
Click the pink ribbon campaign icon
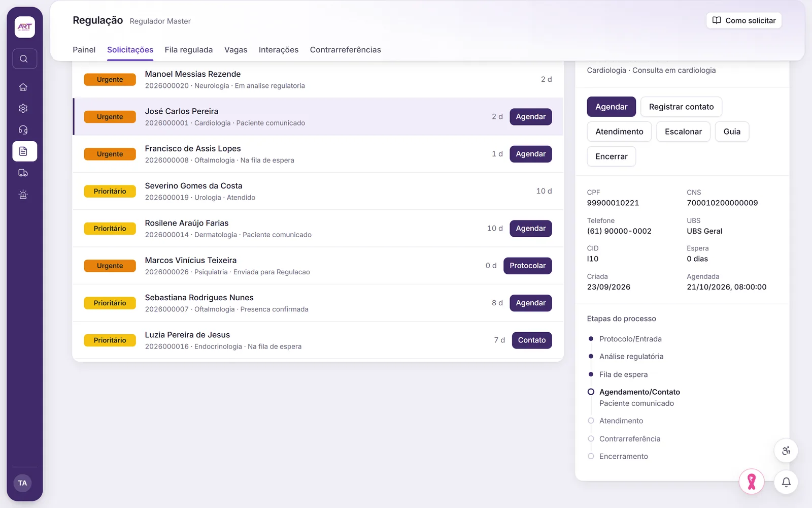752,481
